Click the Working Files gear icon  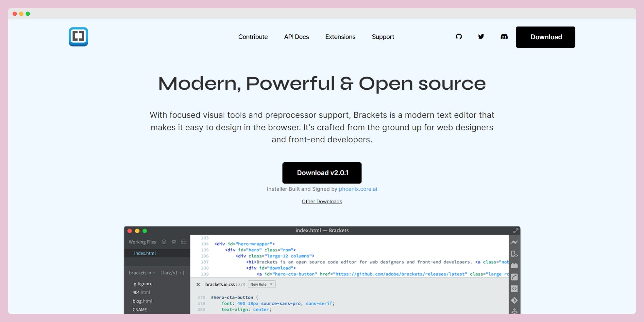[174, 242]
